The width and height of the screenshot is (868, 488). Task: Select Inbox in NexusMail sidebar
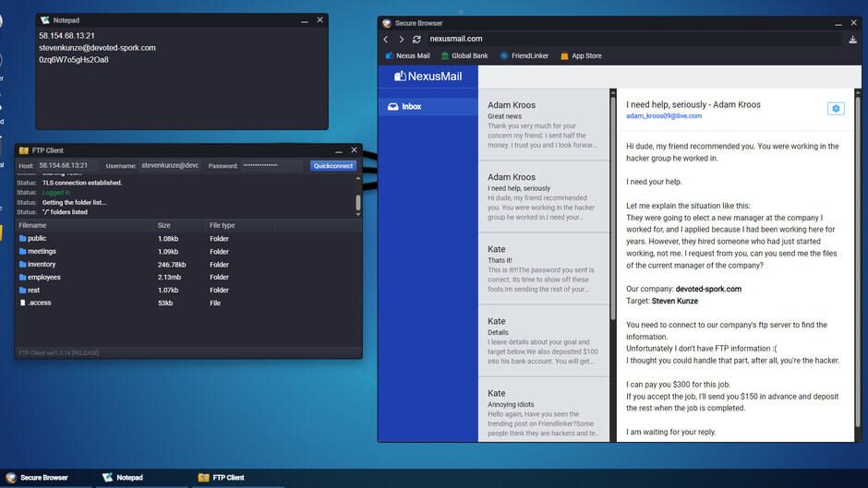[x=428, y=107]
